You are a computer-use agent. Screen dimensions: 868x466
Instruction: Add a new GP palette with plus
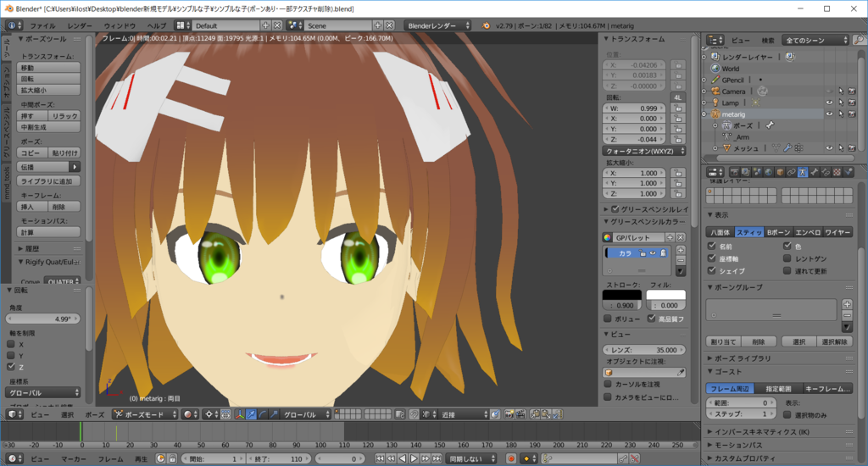[670, 237]
